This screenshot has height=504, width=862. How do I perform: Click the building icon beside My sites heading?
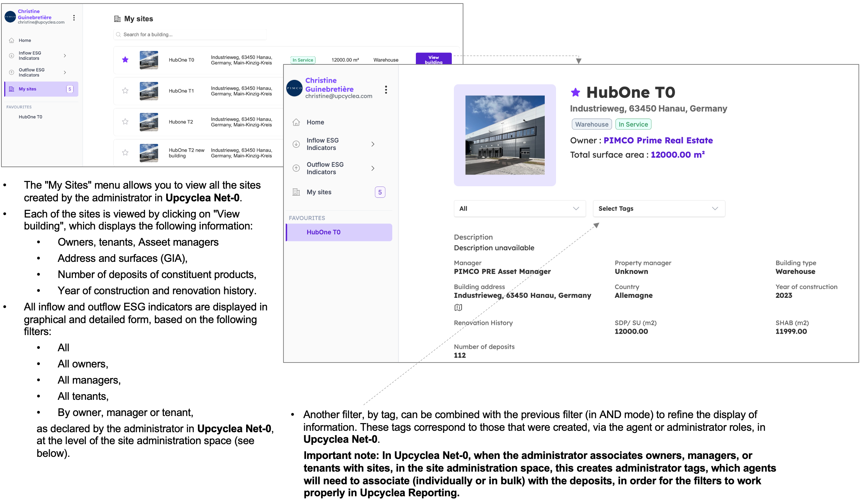pos(117,19)
